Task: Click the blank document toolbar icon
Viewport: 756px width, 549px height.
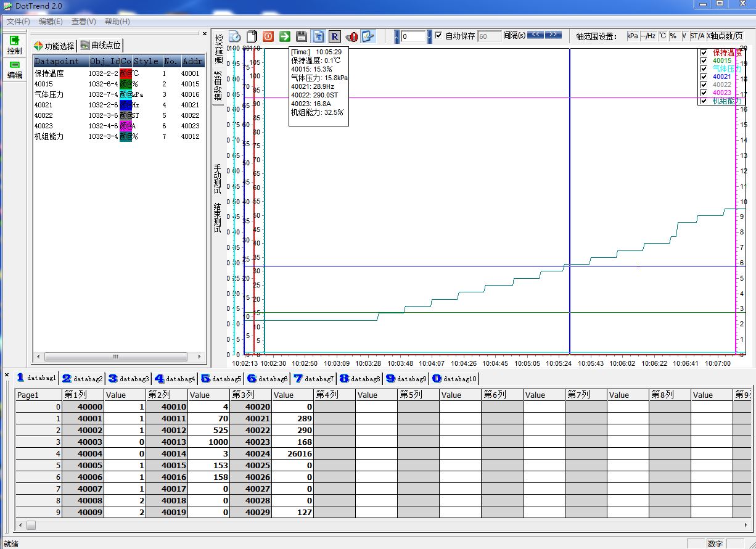Action: [252, 36]
